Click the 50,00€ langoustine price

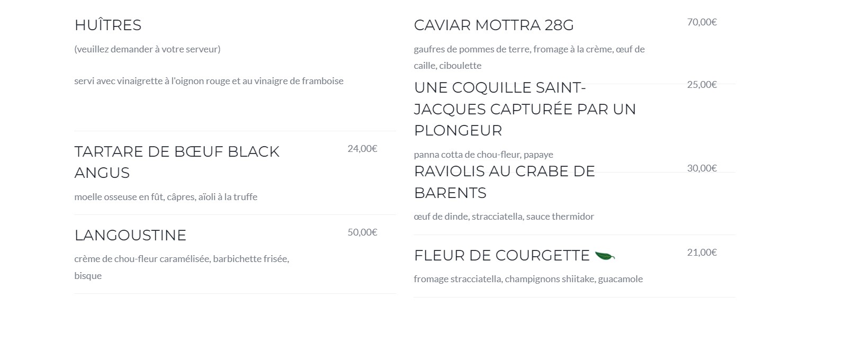[x=362, y=232]
